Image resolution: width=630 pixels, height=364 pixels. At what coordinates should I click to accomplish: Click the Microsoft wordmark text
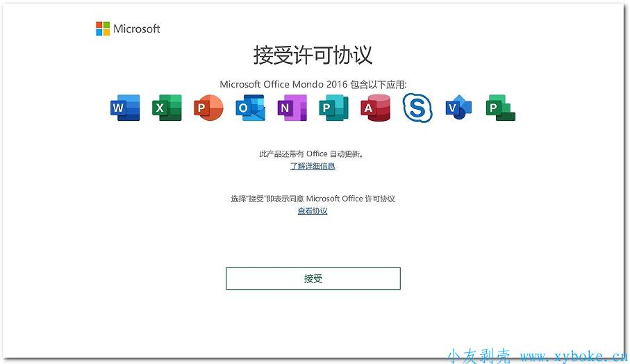(x=137, y=28)
